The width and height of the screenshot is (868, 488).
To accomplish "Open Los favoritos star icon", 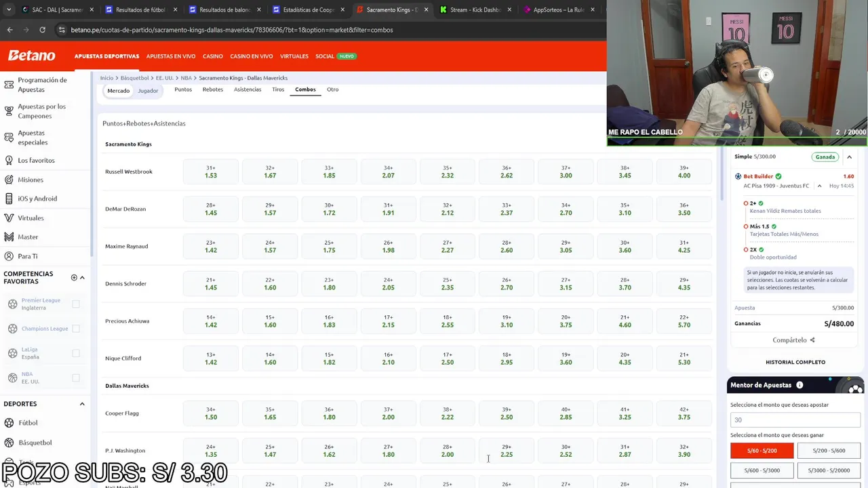I will click(9, 161).
